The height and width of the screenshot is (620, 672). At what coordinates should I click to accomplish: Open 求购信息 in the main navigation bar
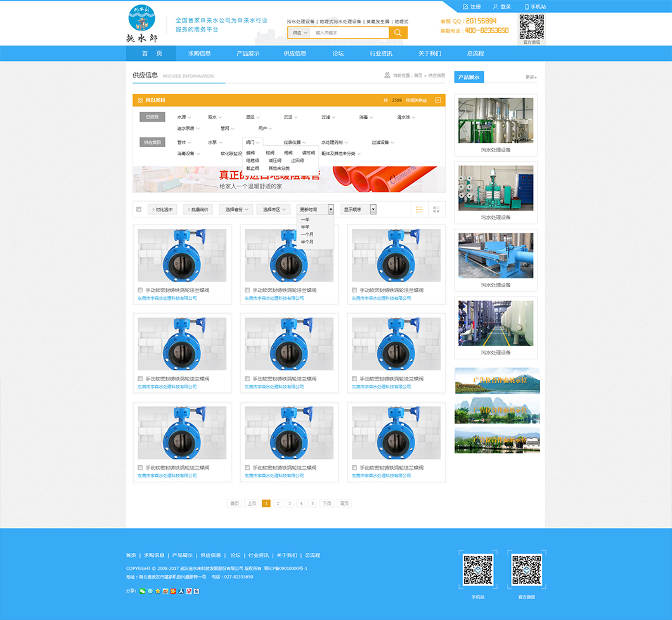[x=199, y=53]
